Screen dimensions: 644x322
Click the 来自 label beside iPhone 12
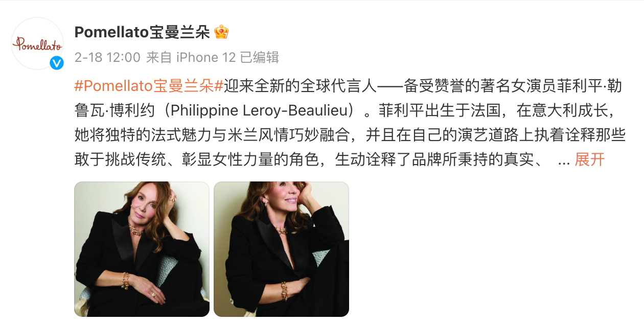pyautogui.click(x=159, y=57)
